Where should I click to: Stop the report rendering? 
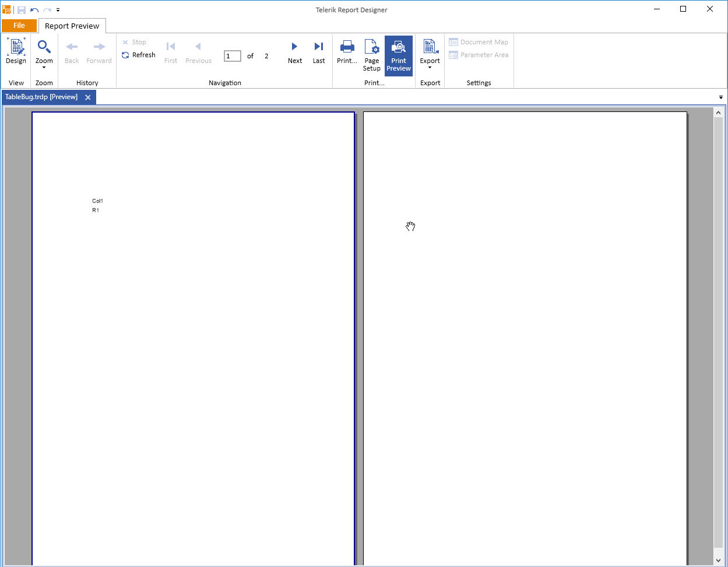[x=134, y=42]
